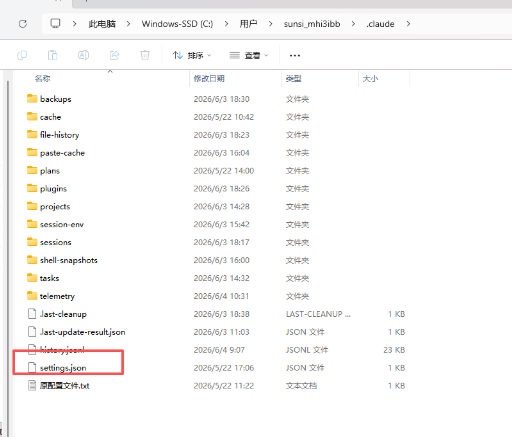Go to sunsi_mhi3ibb breadcrumb folder

pyautogui.click(x=312, y=24)
